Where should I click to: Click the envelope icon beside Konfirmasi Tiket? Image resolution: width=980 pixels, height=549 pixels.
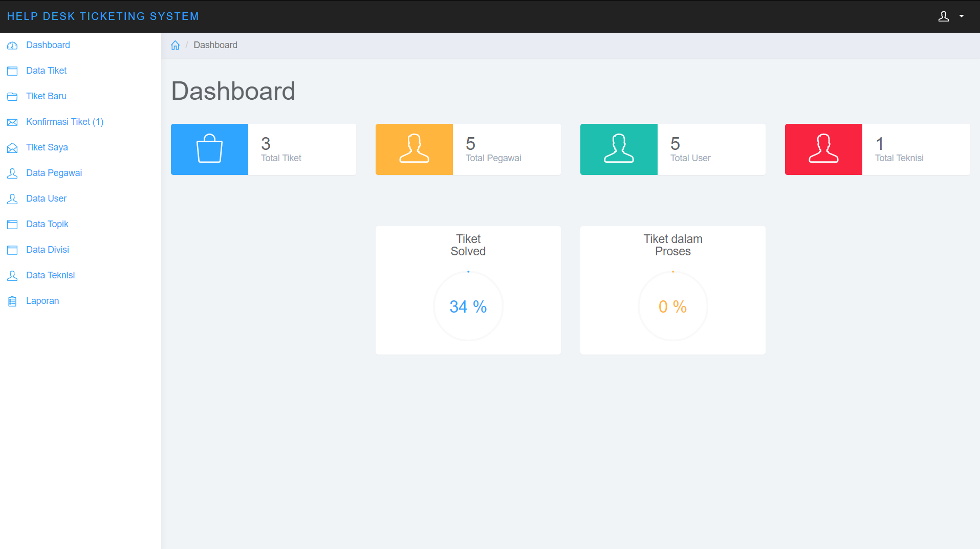pyautogui.click(x=12, y=122)
